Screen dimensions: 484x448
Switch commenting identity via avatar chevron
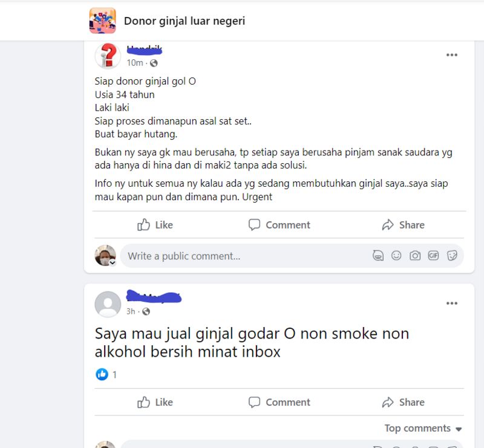pos(113,262)
